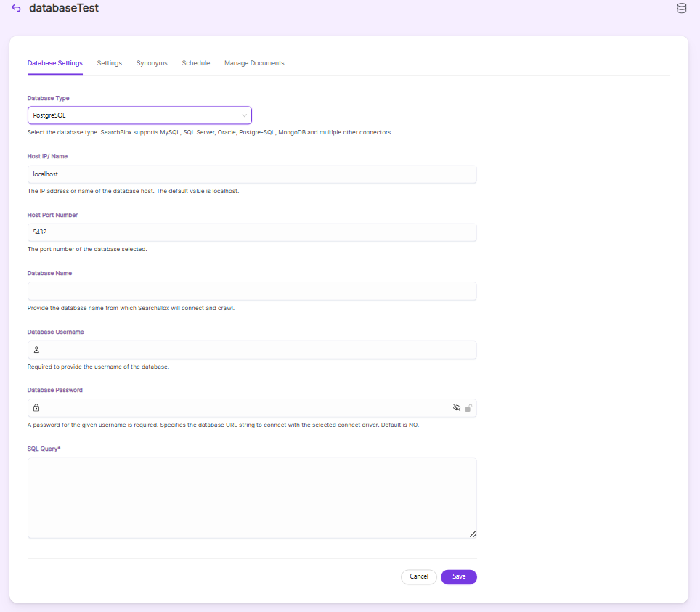Click the Database Name label
Screen dimensions: 700x612
click(x=49, y=273)
